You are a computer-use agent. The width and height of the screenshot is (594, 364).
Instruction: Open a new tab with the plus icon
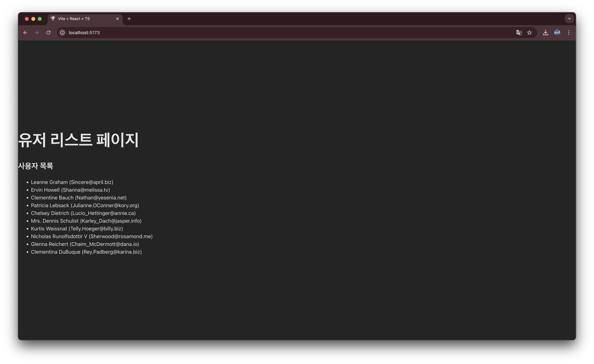pos(129,19)
